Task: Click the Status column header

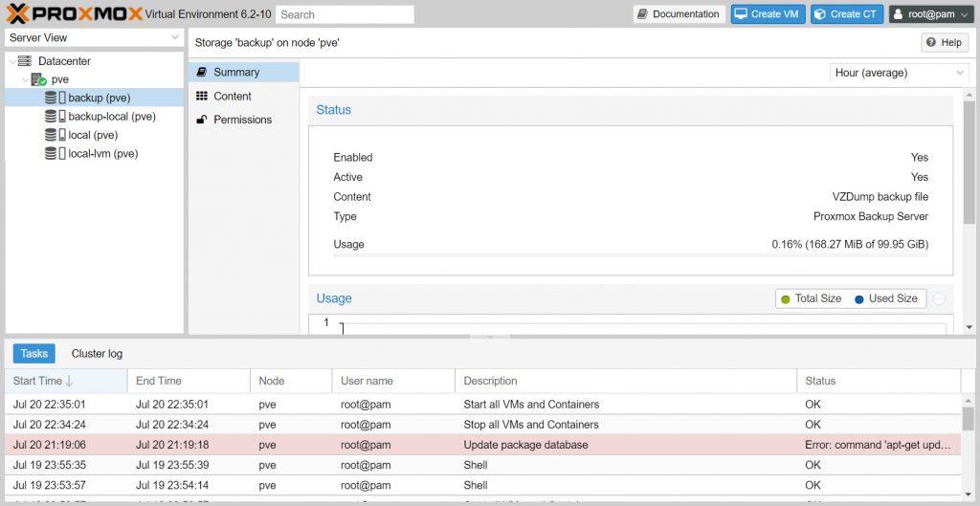Action: [879, 381]
